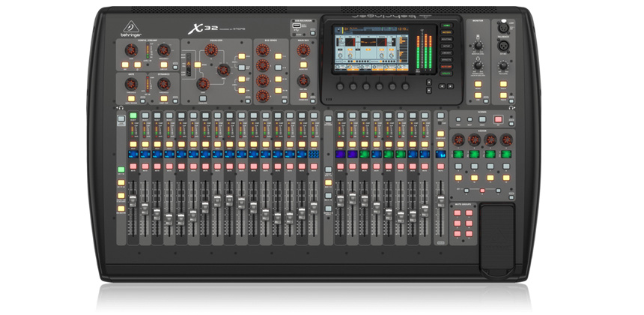Click the Ext Mic XLR socket in Talkback
644x315 pixels.
503,46
